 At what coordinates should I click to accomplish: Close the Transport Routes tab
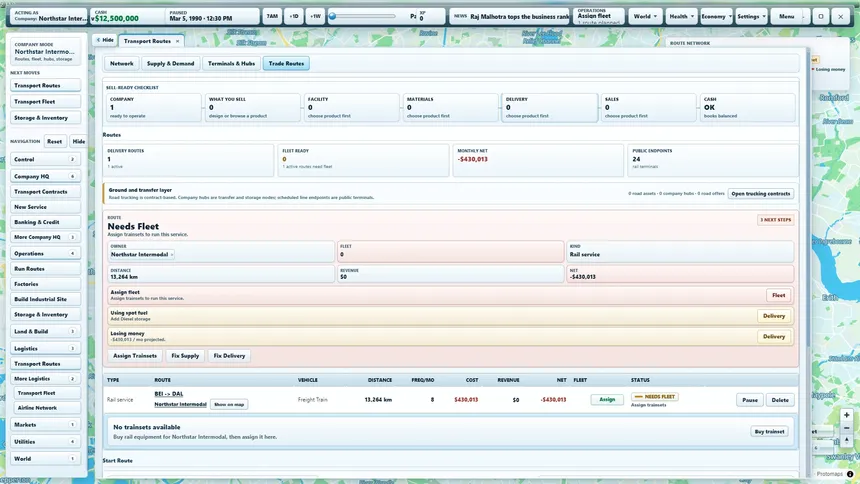(x=178, y=41)
